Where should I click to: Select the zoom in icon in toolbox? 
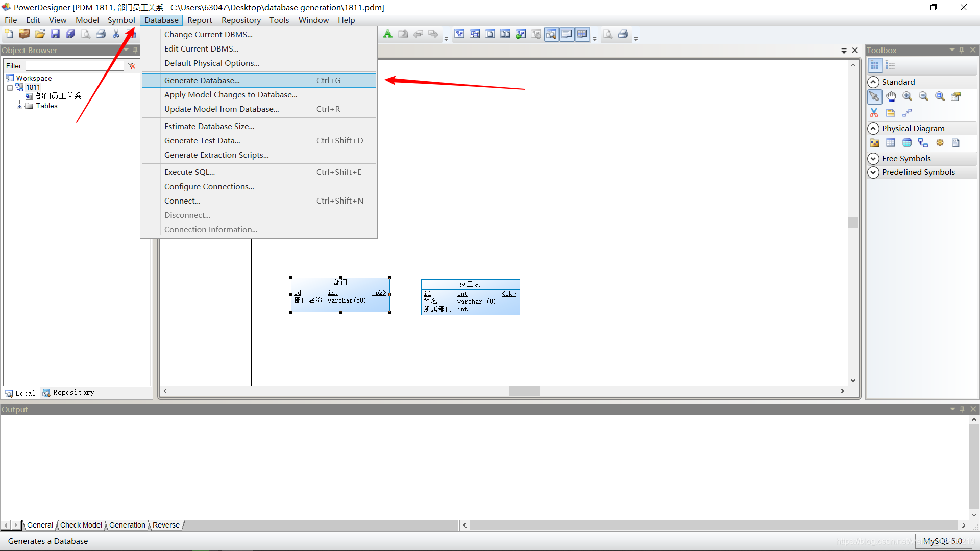coord(906,96)
